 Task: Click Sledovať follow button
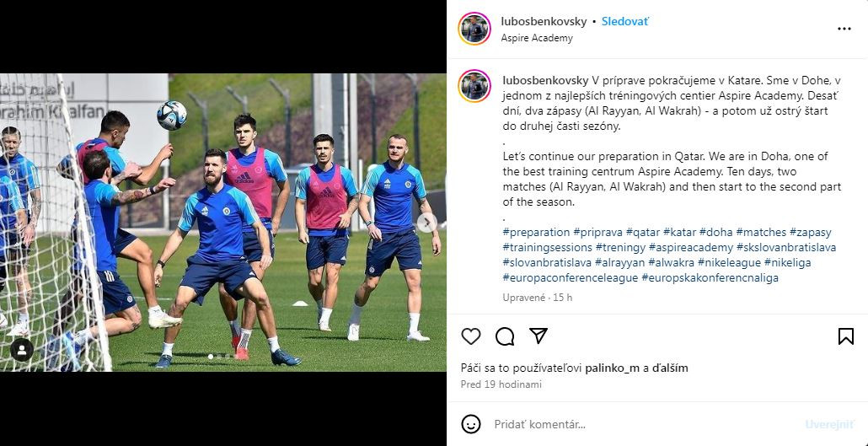[x=625, y=22]
